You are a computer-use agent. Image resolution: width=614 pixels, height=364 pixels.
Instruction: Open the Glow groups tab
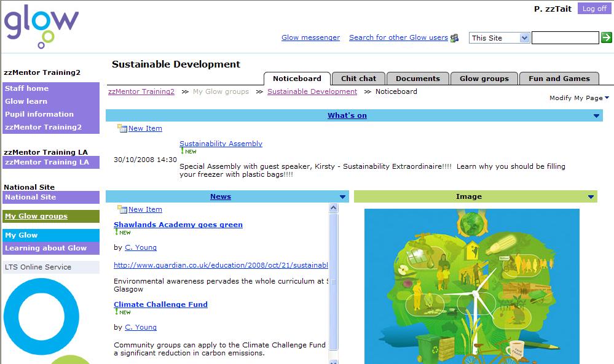point(484,79)
